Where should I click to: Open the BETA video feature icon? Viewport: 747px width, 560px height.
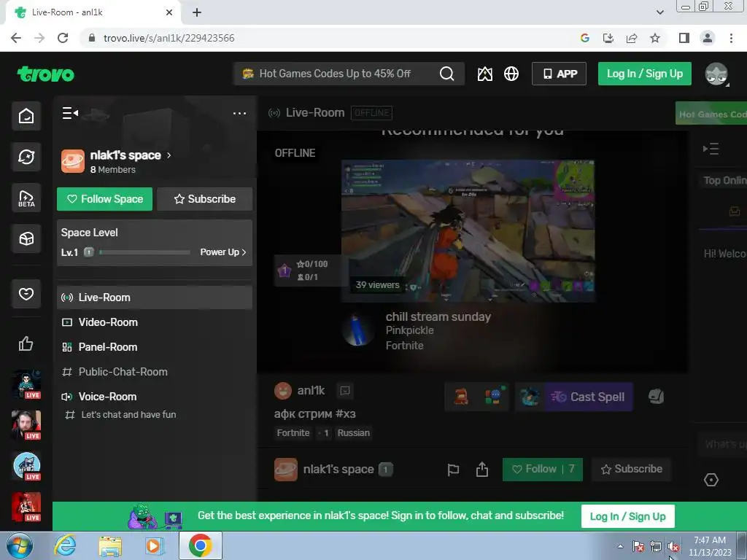[x=26, y=198]
